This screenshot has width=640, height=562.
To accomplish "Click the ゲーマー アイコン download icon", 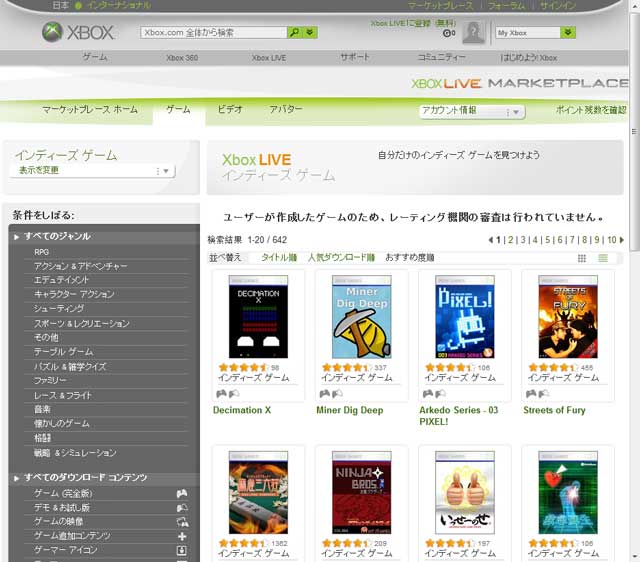I will point(182,551).
